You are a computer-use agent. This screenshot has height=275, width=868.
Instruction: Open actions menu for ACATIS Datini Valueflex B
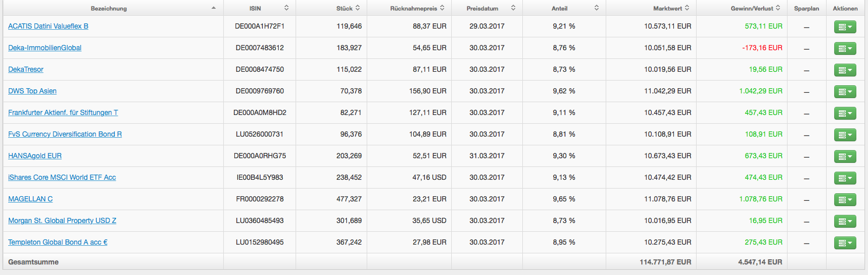coord(845,27)
